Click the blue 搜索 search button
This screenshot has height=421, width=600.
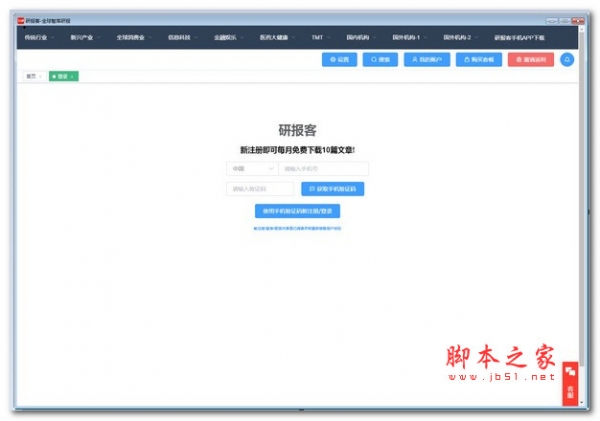[380, 60]
